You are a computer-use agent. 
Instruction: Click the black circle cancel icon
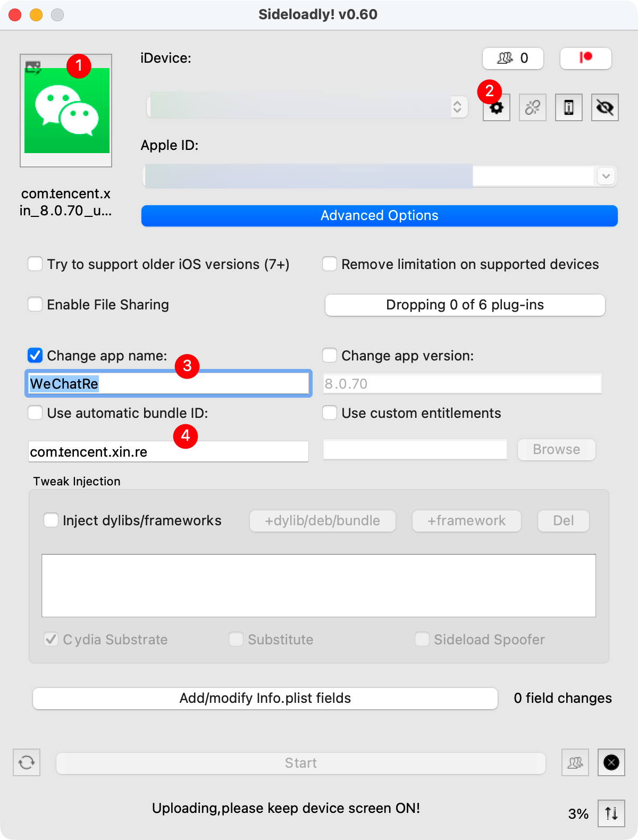(611, 762)
